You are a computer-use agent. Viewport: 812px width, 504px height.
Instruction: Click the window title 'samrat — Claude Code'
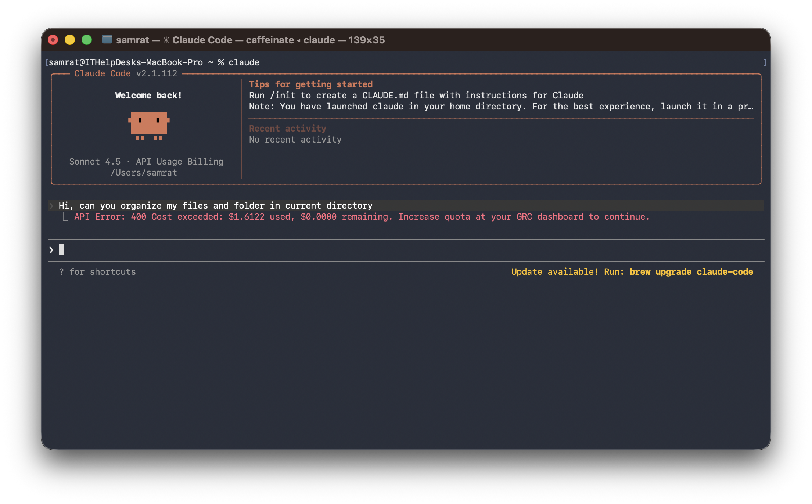250,40
